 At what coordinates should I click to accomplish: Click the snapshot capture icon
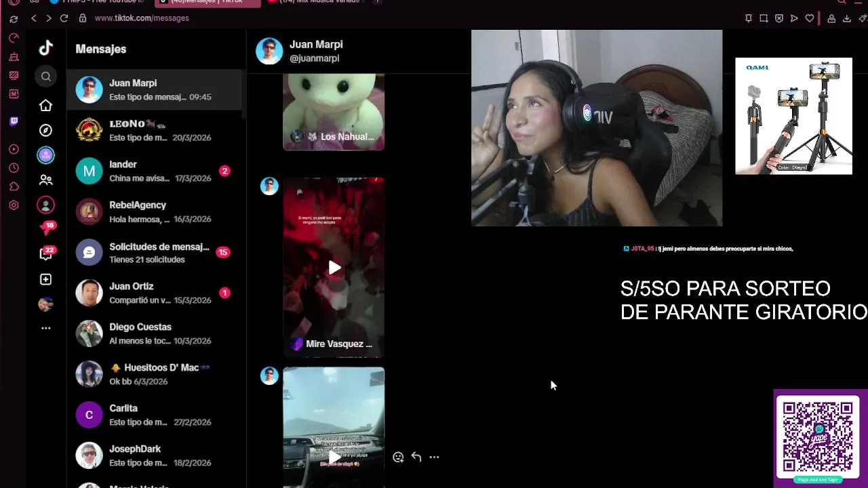[x=764, y=18]
